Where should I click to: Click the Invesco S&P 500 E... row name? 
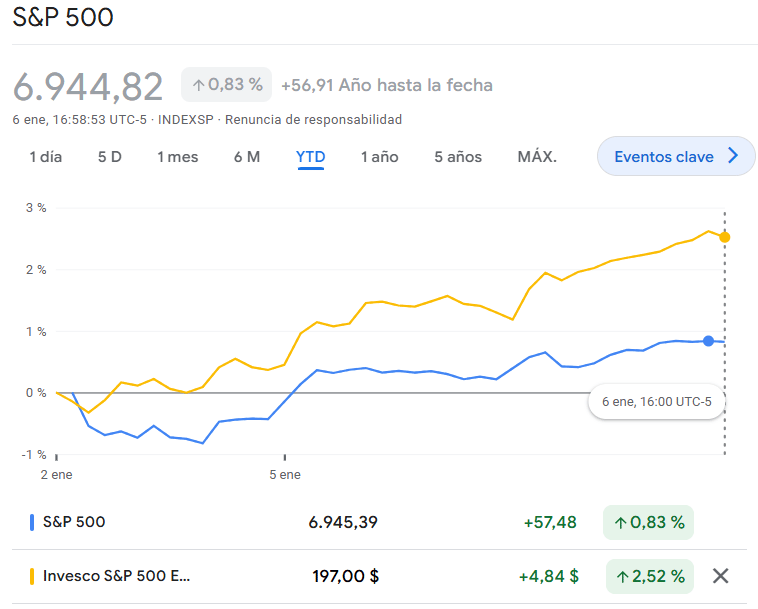click(x=115, y=576)
